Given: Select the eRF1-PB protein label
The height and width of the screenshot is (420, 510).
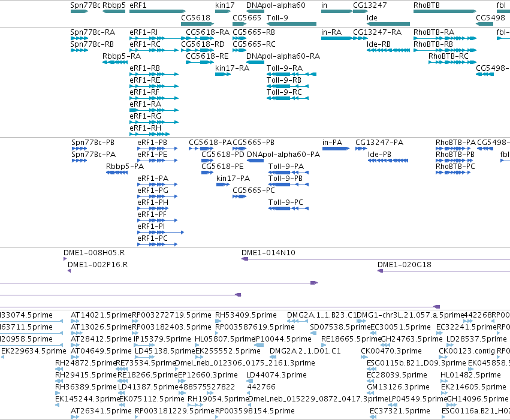Looking at the screenshot, I should click(152, 143).
